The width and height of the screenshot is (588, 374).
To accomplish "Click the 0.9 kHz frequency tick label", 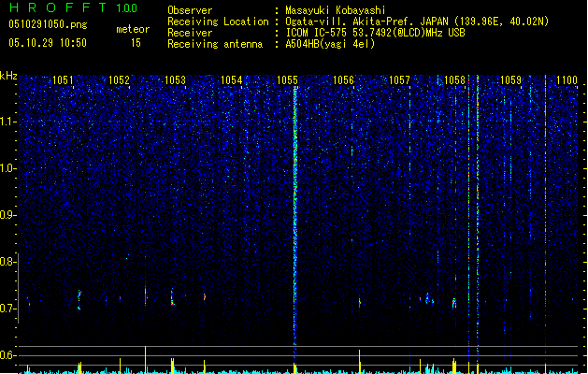I will coord(7,215).
